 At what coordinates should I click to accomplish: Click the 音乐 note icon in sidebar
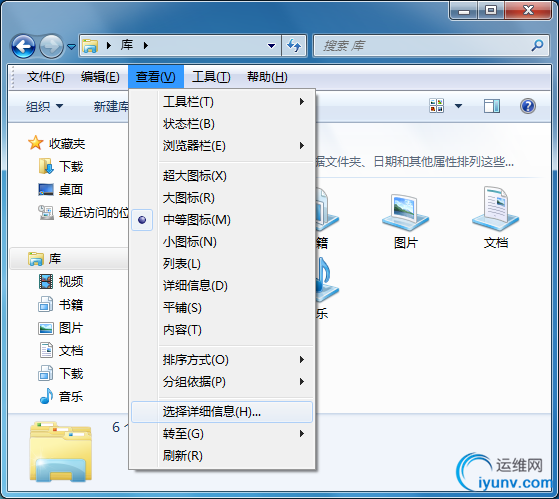46,396
